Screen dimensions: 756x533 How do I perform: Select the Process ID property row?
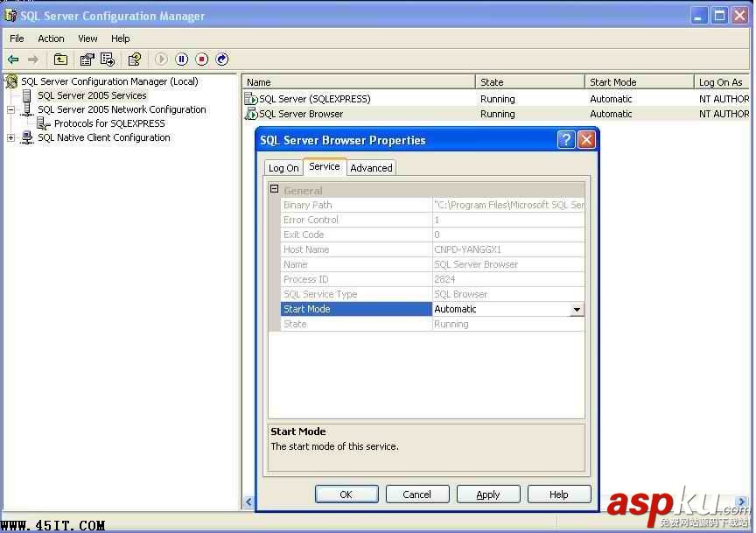[x=432, y=280]
